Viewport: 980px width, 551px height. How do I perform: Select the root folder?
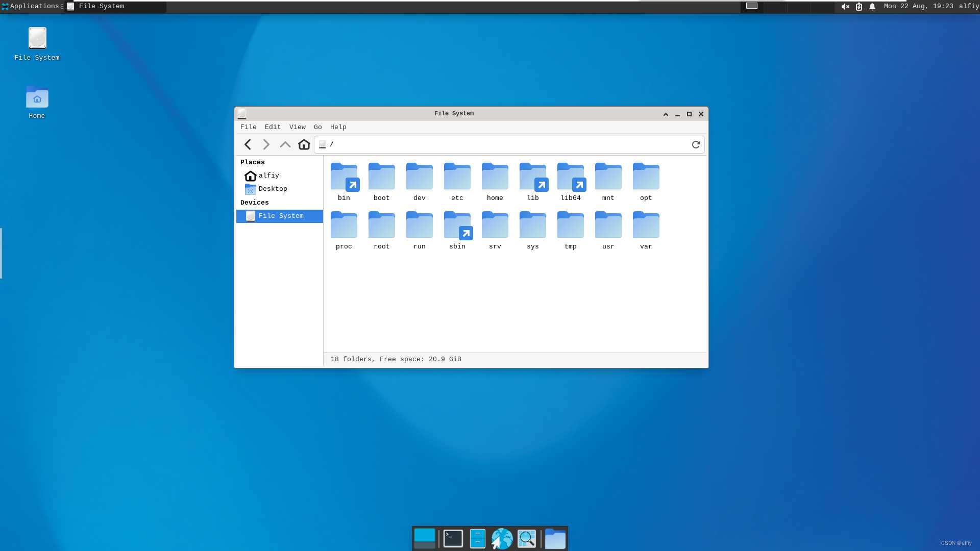click(x=382, y=230)
